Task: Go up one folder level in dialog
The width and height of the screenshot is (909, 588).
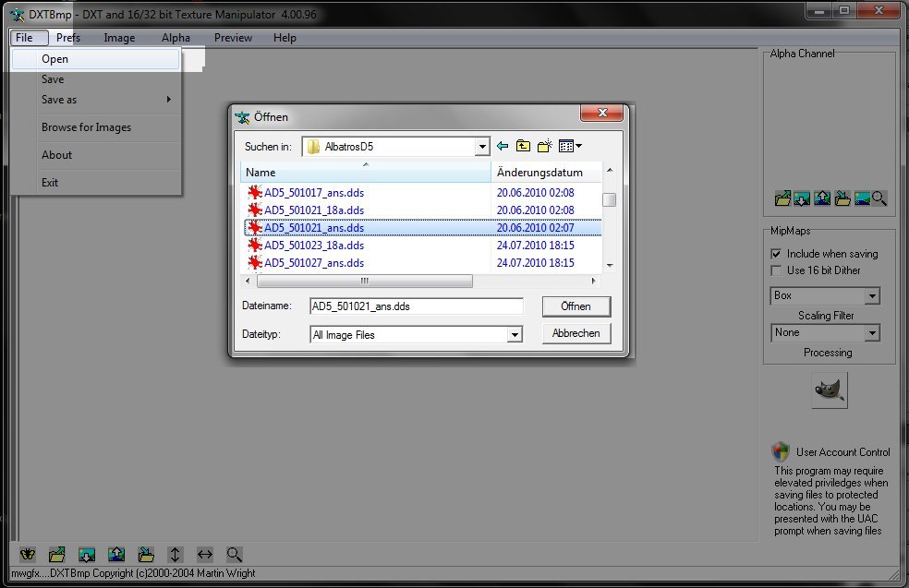Action: (x=523, y=146)
